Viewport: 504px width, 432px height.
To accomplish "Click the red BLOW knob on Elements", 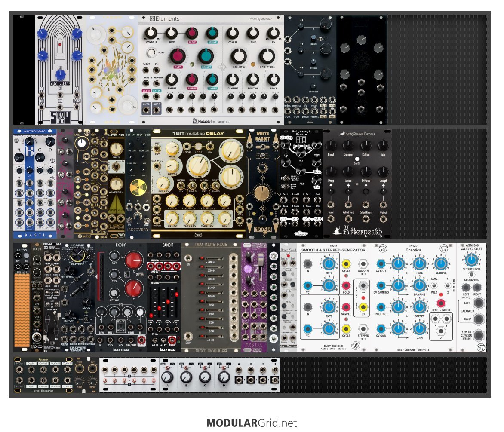I will coord(192,33).
